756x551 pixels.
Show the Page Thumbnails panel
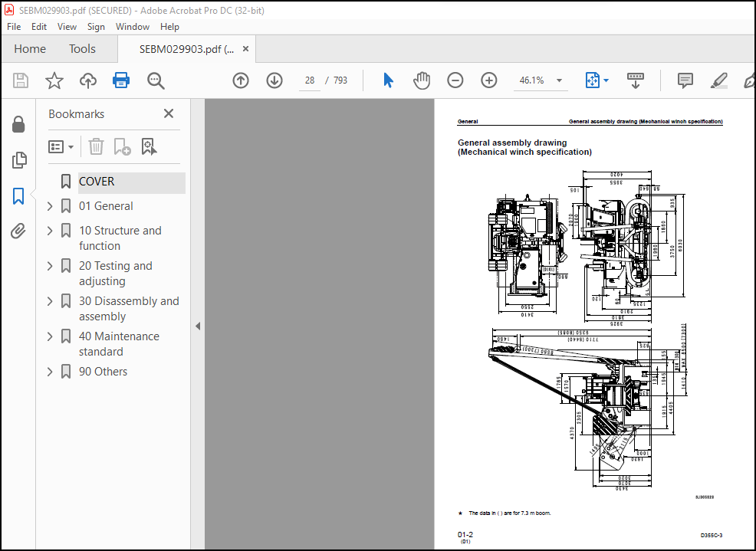tap(19, 160)
